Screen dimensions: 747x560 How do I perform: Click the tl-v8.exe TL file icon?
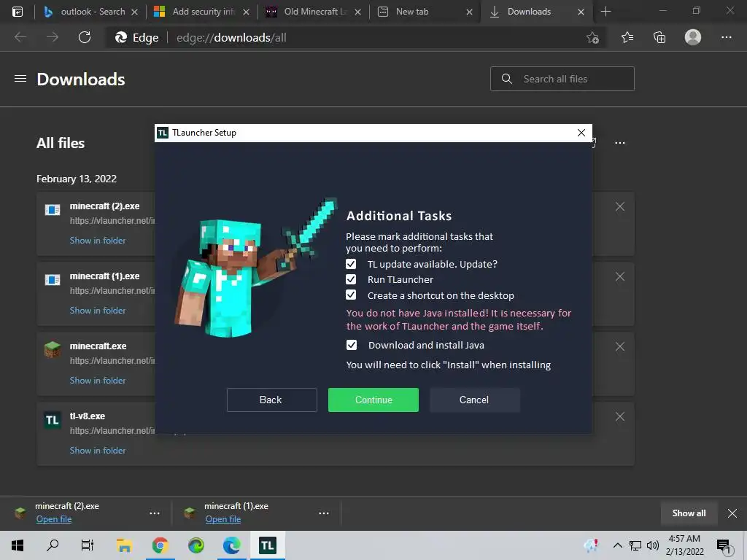pos(53,420)
